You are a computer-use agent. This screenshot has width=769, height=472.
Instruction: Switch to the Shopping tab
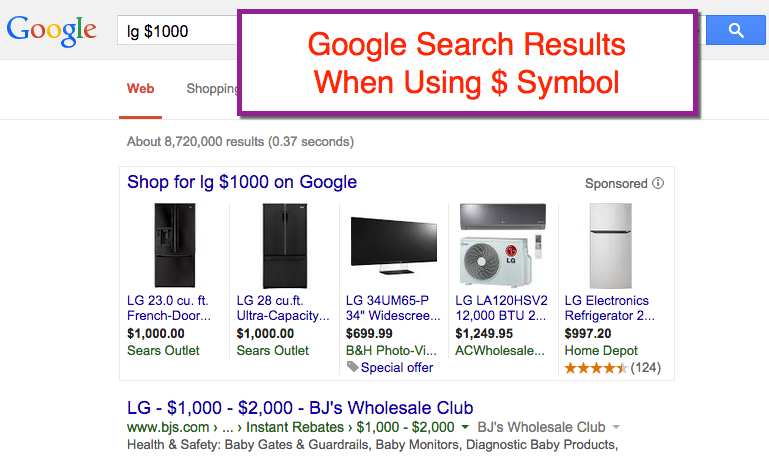point(212,88)
